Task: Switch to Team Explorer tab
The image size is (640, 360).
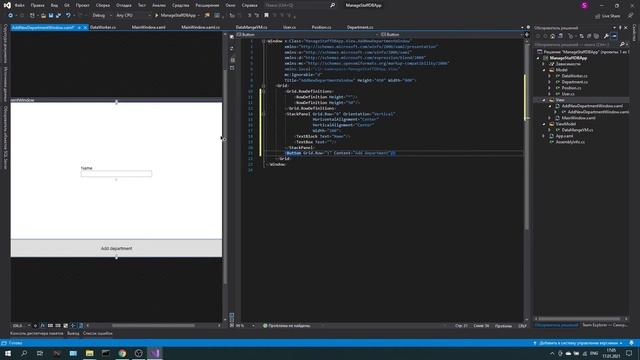Action: point(605,325)
